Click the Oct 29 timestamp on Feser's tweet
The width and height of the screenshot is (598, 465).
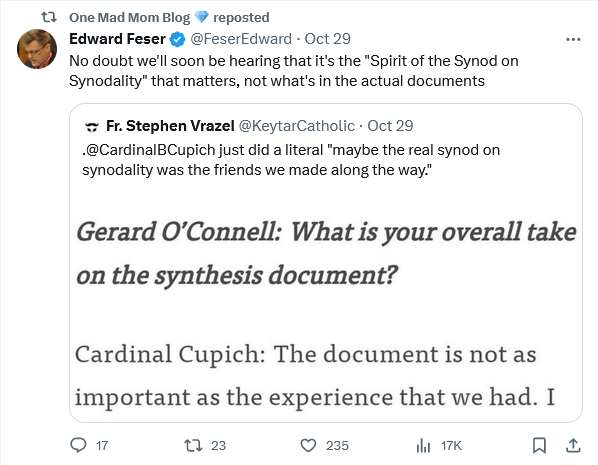pyautogui.click(x=327, y=39)
